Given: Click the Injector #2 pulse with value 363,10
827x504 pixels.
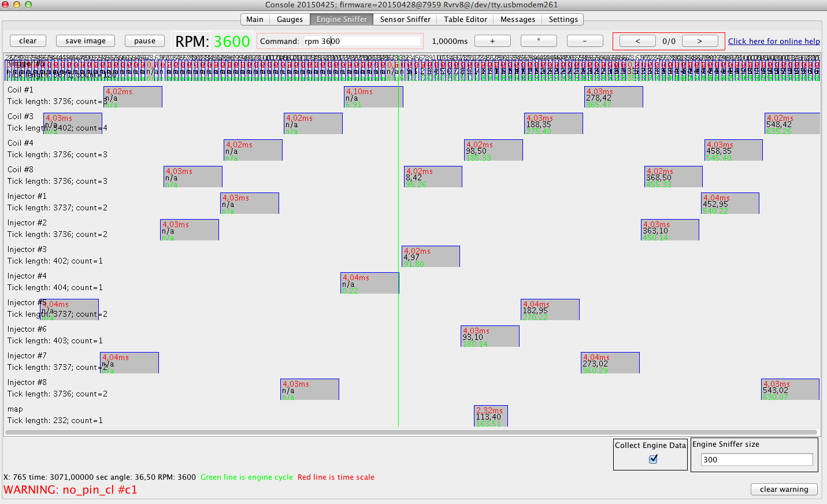Looking at the screenshot, I should pos(670,229).
